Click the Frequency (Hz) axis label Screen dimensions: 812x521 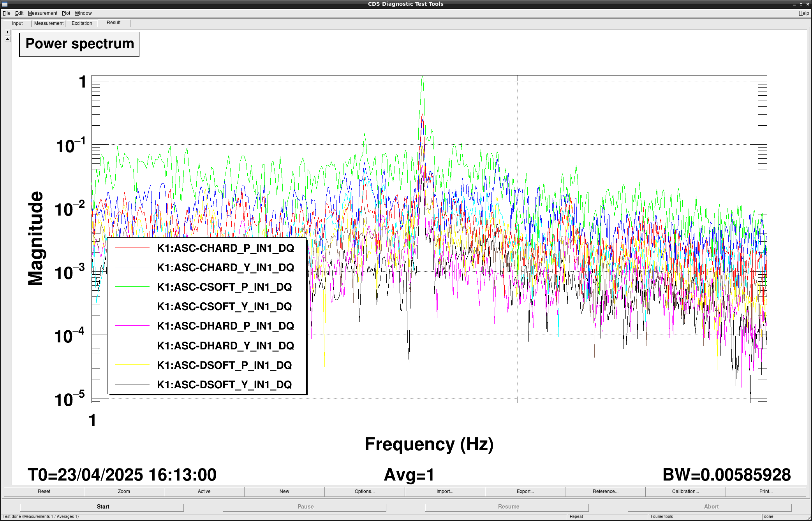[x=429, y=444]
